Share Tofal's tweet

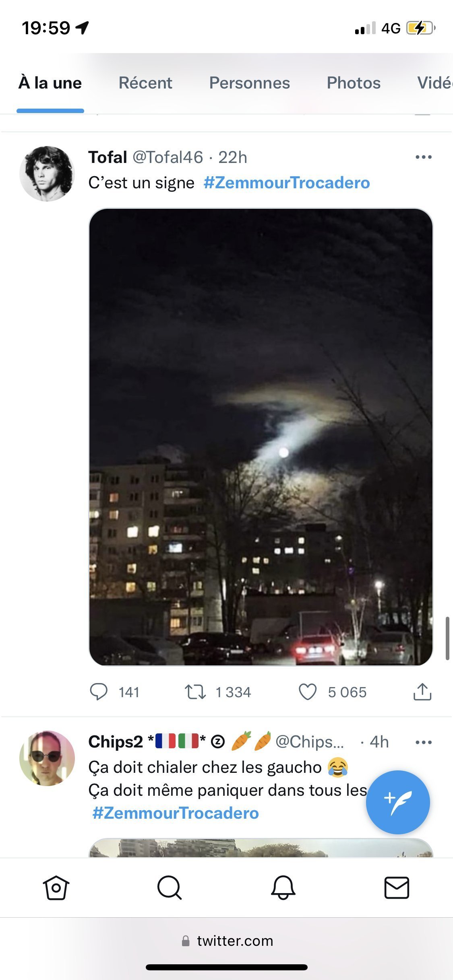pyautogui.click(x=422, y=692)
